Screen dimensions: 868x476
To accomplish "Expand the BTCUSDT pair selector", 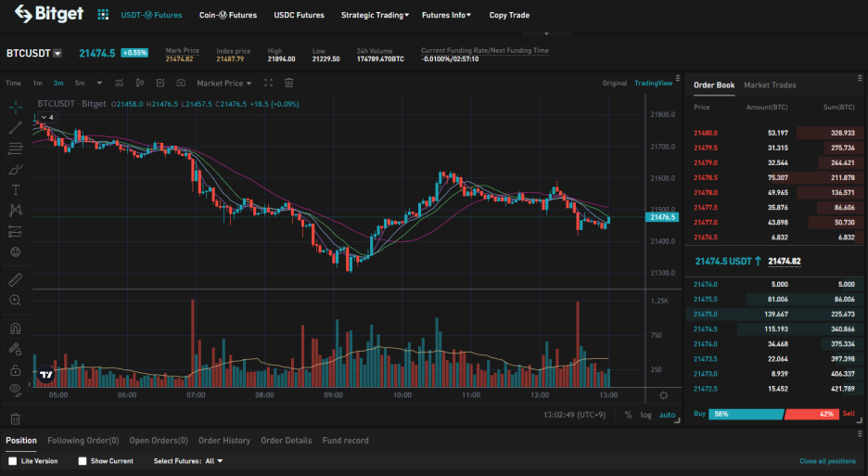I will click(57, 54).
